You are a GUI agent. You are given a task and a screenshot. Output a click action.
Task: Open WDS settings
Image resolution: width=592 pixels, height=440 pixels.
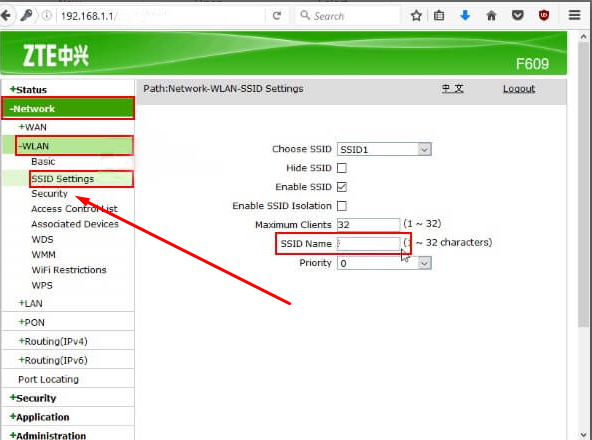point(42,239)
